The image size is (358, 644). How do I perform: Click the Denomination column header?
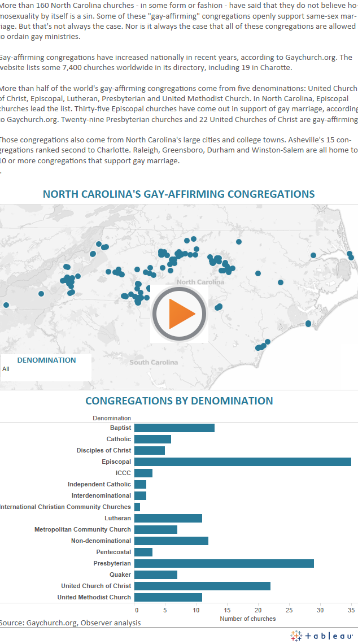(112, 418)
